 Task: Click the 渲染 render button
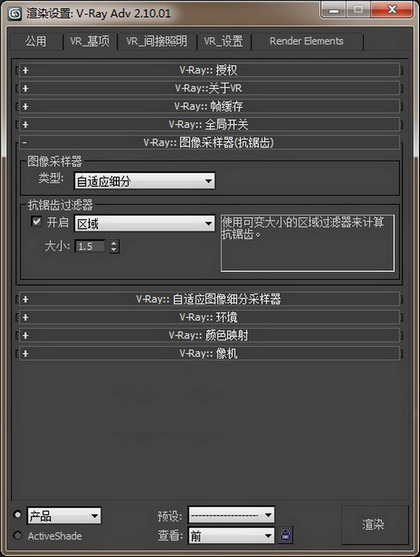click(x=373, y=525)
